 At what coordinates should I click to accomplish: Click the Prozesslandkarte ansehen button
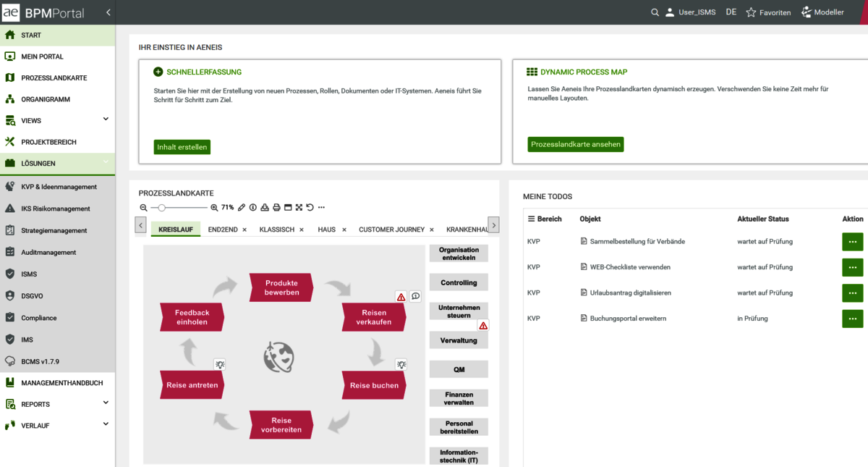click(575, 144)
